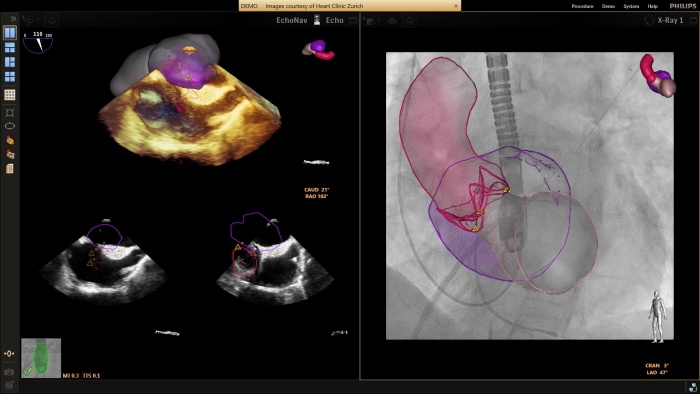The image size is (700, 394).
Task: Open the Demo menu
Action: click(x=608, y=6)
